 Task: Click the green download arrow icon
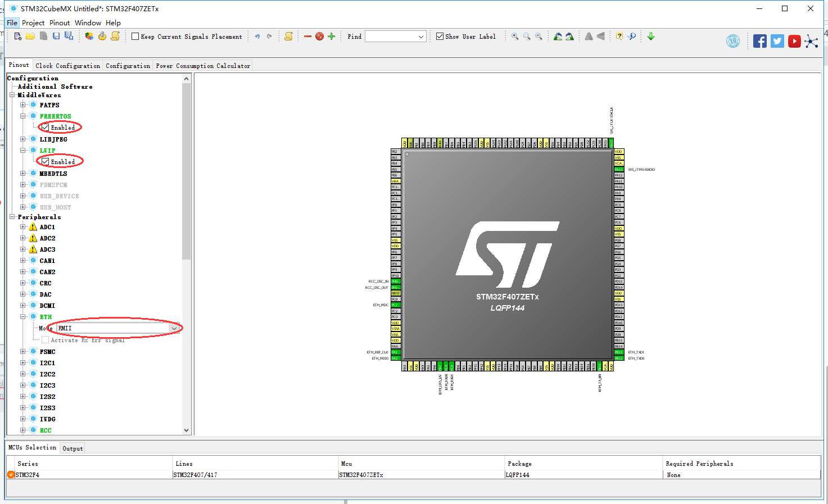[650, 36]
